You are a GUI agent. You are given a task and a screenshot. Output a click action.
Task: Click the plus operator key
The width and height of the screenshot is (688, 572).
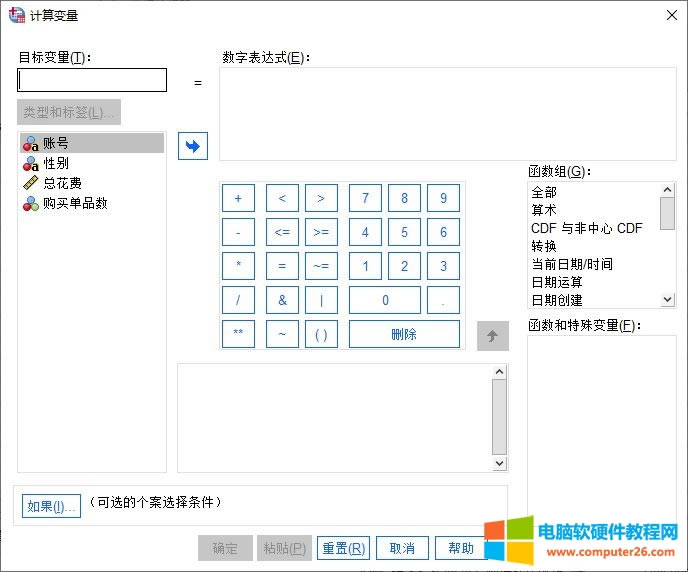238,198
